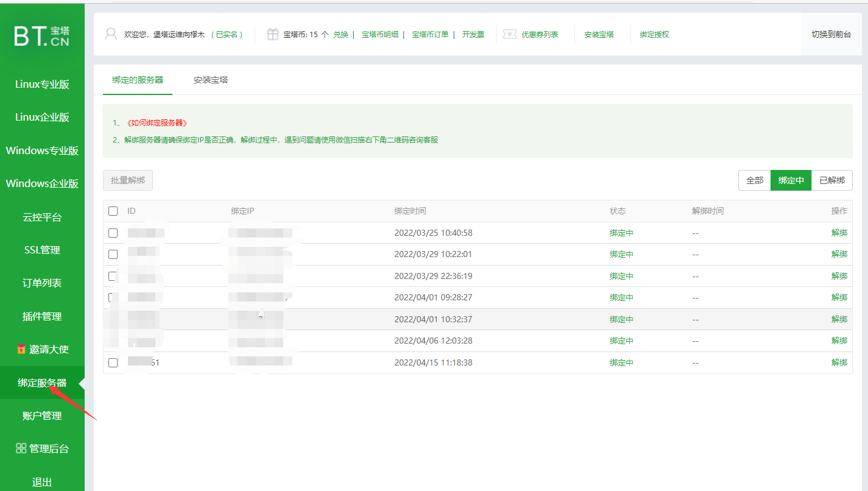Check the row bound at 2022/03/29 22:36:19

113,276
